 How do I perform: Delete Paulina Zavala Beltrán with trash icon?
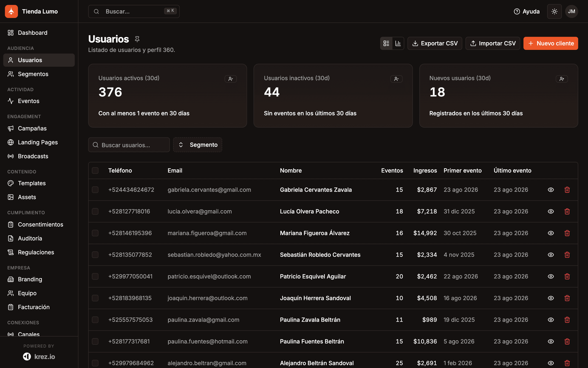point(567,319)
